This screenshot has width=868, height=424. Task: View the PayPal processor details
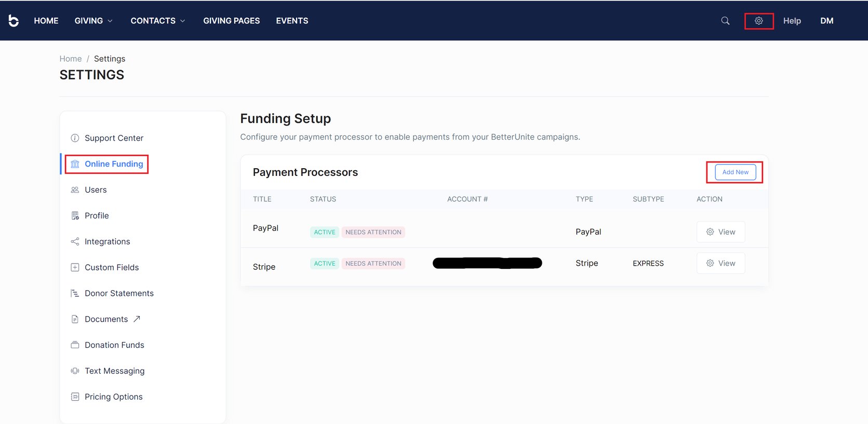(721, 232)
